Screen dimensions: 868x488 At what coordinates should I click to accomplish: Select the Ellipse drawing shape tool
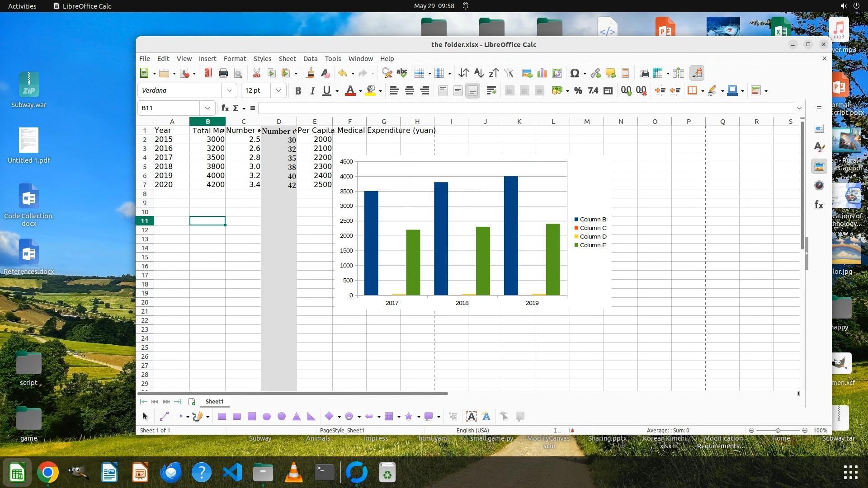(x=267, y=417)
